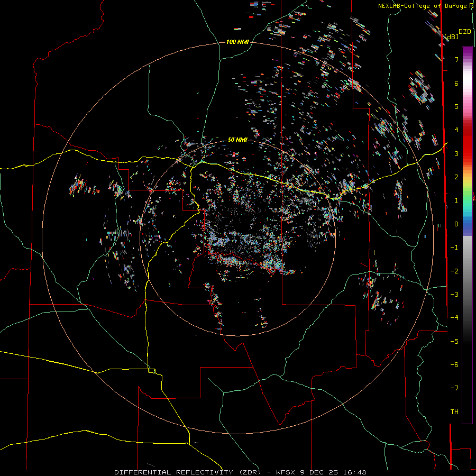This screenshot has width=476, height=476.
Task: Click the 2 dB mark on the color scale
Action: click(x=456, y=177)
